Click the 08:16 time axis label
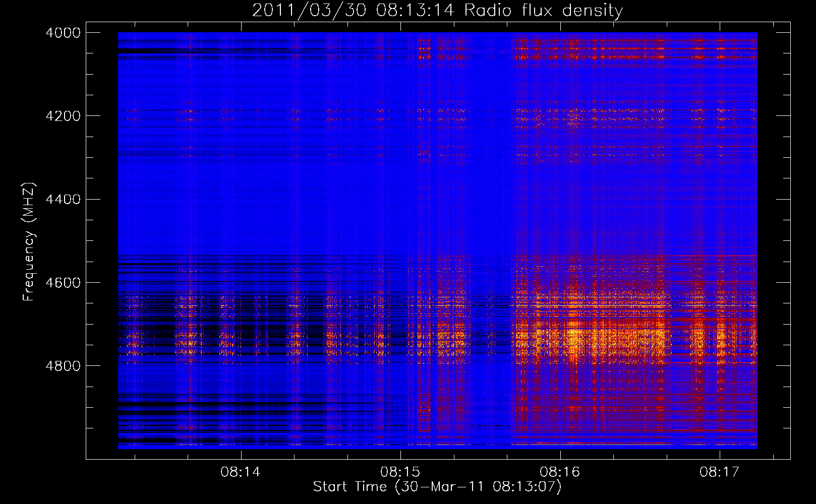 [x=560, y=472]
